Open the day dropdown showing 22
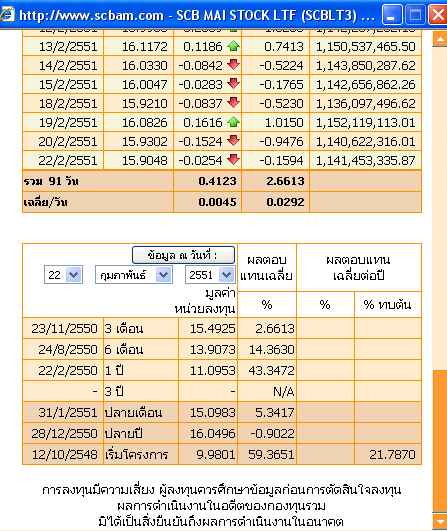The height and width of the screenshot is (531, 447). point(64,275)
